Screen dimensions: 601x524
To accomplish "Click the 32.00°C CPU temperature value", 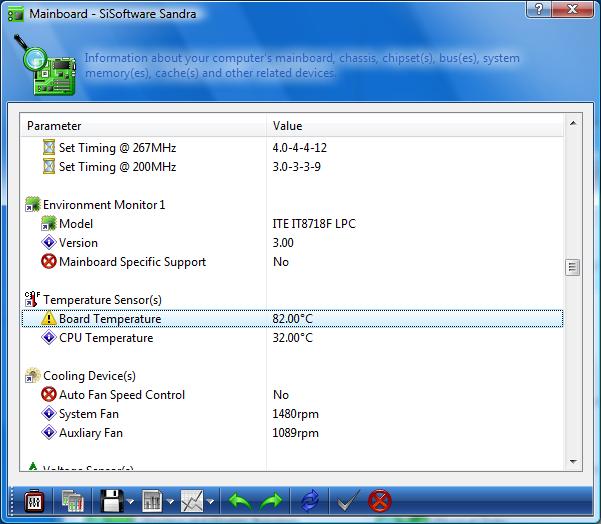I will [292, 338].
